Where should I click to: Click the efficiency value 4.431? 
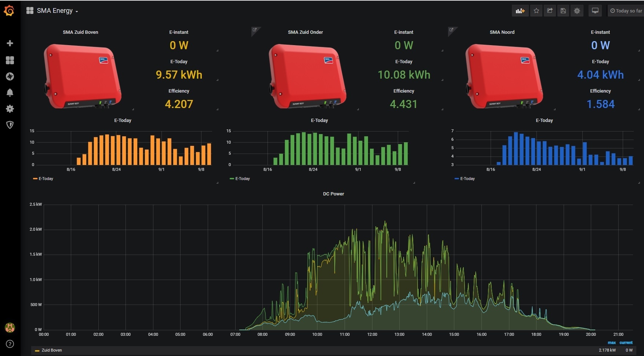click(404, 104)
